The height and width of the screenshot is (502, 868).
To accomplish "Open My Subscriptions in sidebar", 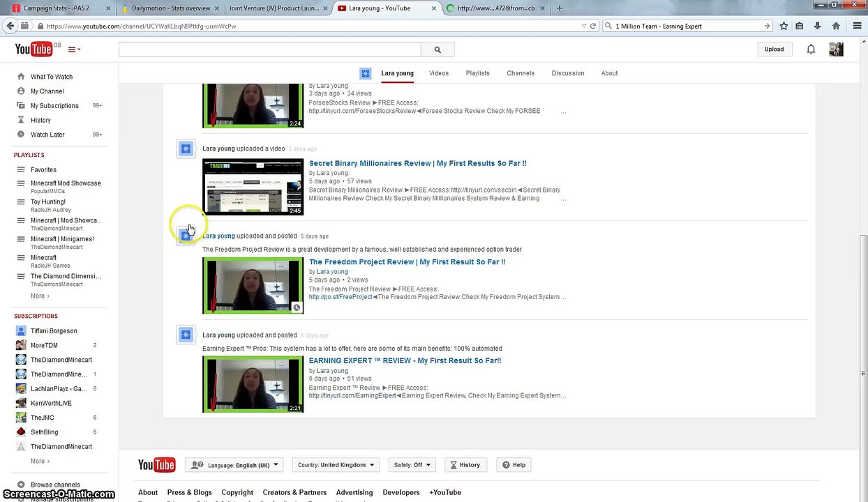I will [54, 106].
